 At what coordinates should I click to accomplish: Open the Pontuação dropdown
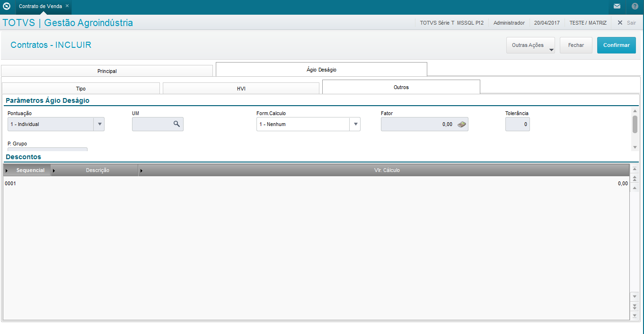99,124
